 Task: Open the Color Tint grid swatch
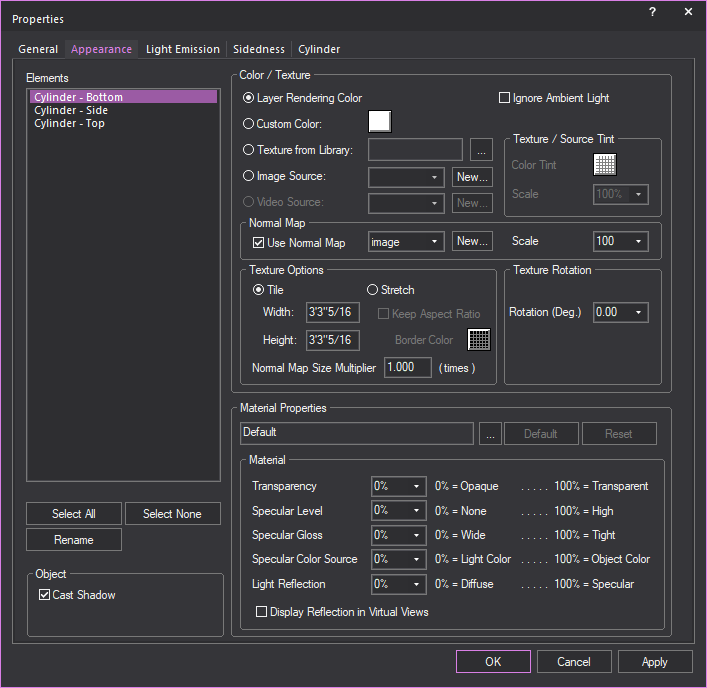[x=605, y=165]
